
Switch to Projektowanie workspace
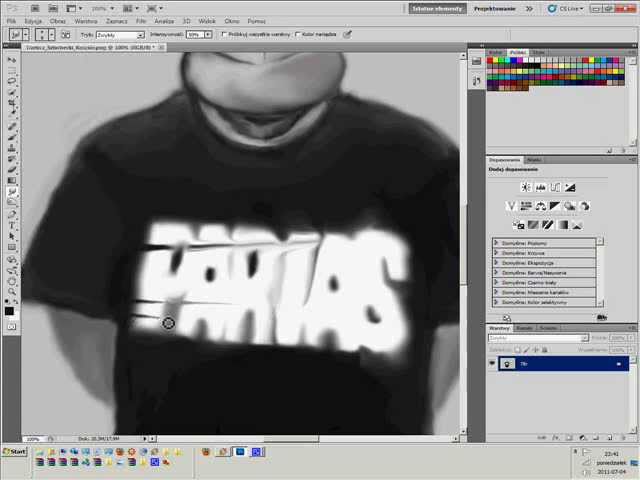[494, 9]
